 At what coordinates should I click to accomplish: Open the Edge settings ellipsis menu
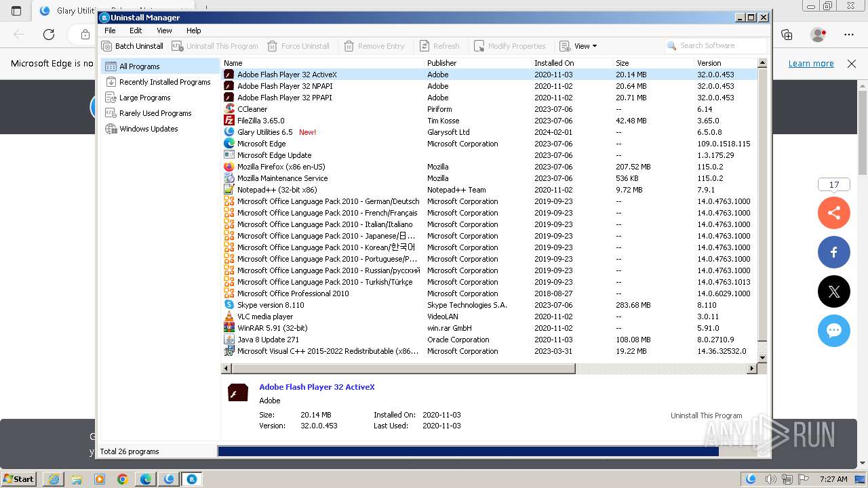click(849, 35)
